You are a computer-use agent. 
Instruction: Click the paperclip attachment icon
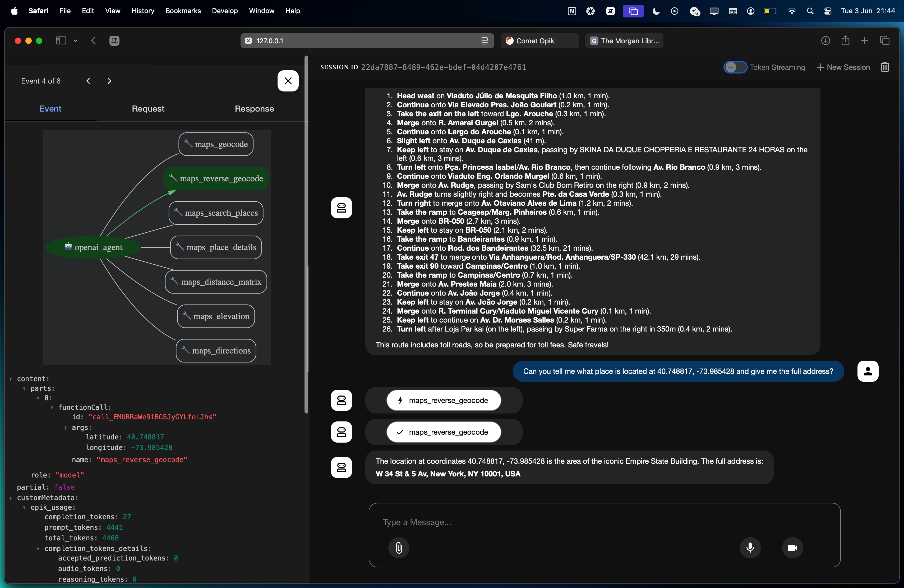398,547
